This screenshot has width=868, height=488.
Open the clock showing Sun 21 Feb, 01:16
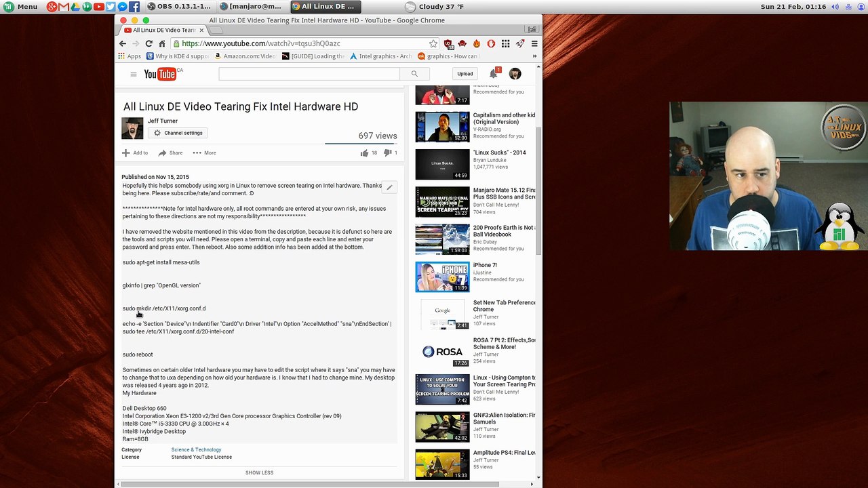click(x=793, y=7)
